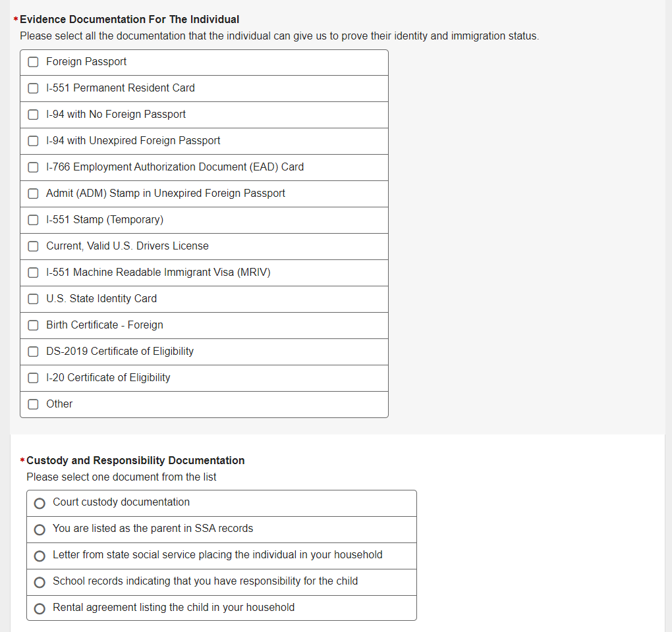The image size is (672, 632).
Task: Choose Court custody documentation radio button
Action: [x=40, y=503]
